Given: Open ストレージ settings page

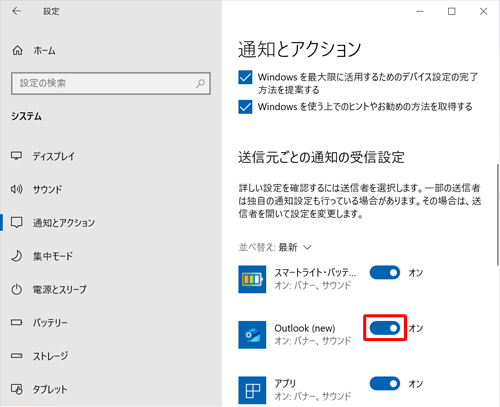Looking at the screenshot, I should tap(111, 356).
